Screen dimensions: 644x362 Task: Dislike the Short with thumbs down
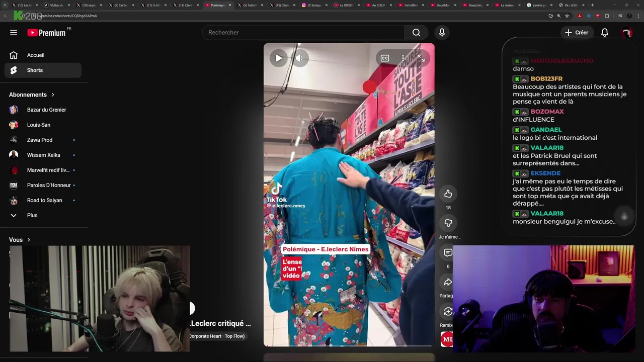(x=448, y=223)
